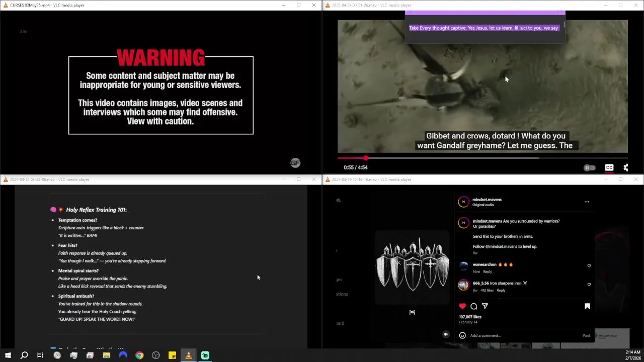This screenshot has height=362, width=644.
Task: Open the blue arc VPN taskbar icon
Action: [x=123, y=355]
